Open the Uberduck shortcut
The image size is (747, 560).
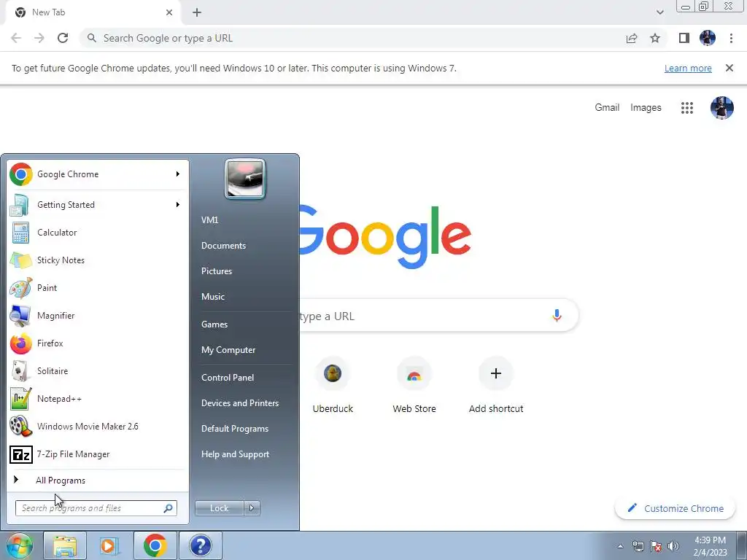(x=333, y=386)
